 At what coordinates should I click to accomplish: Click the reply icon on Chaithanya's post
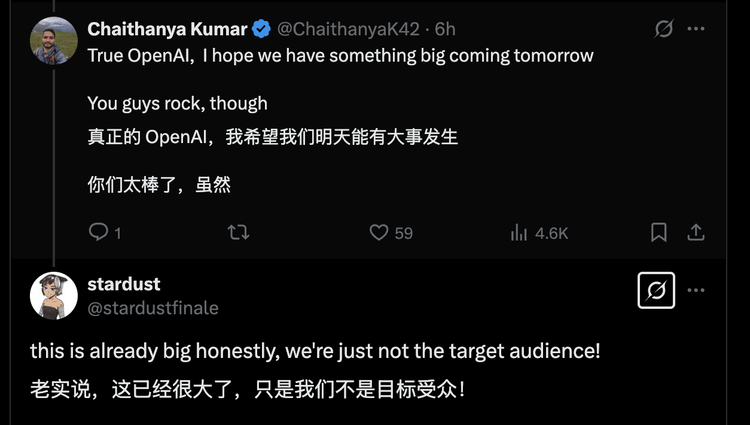pos(99,232)
